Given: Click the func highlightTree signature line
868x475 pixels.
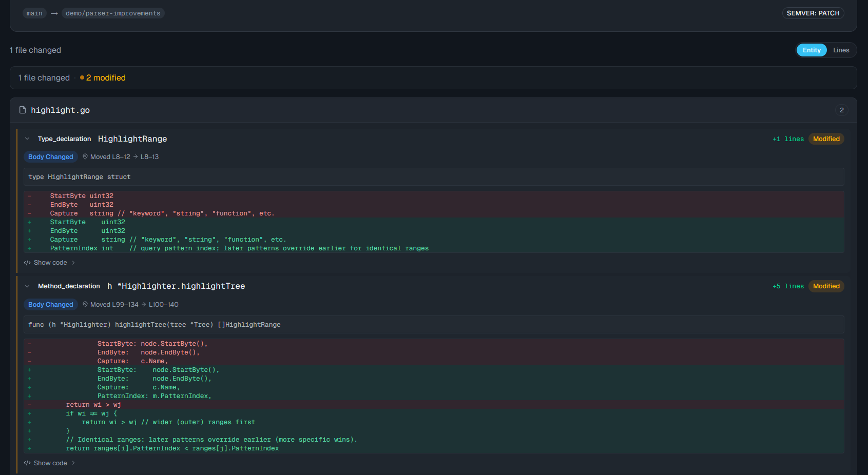Looking at the screenshot, I should (434, 325).
